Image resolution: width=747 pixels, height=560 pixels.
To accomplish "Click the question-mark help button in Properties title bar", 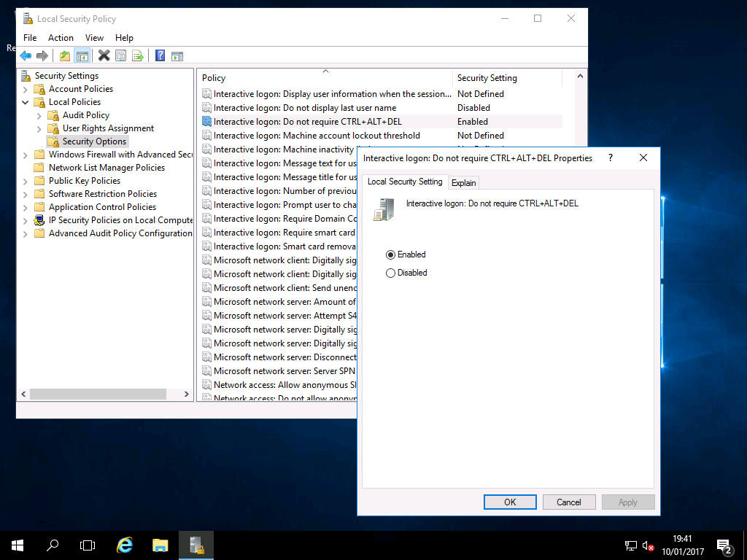I will 611,158.
